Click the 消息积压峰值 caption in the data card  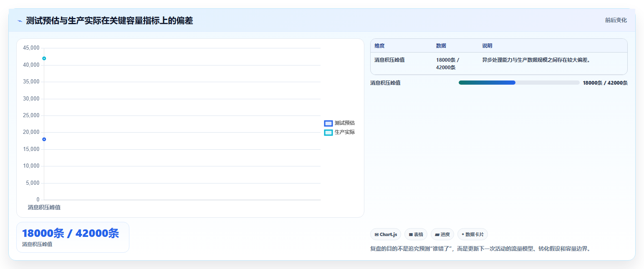point(37,244)
